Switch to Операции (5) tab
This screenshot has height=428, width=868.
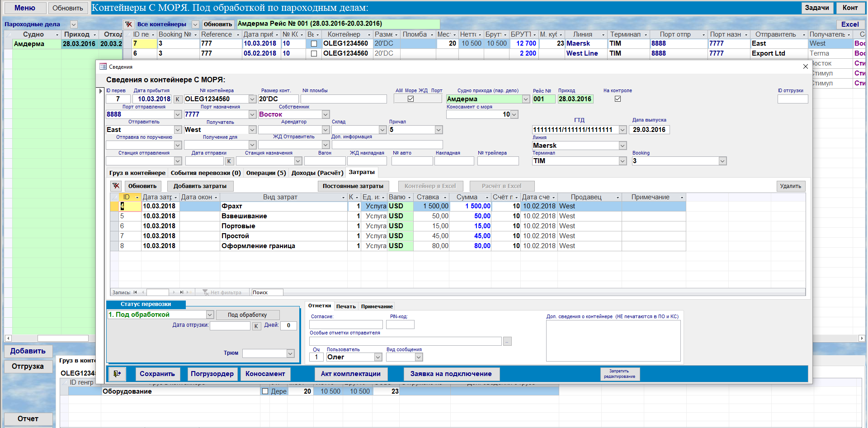click(266, 173)
